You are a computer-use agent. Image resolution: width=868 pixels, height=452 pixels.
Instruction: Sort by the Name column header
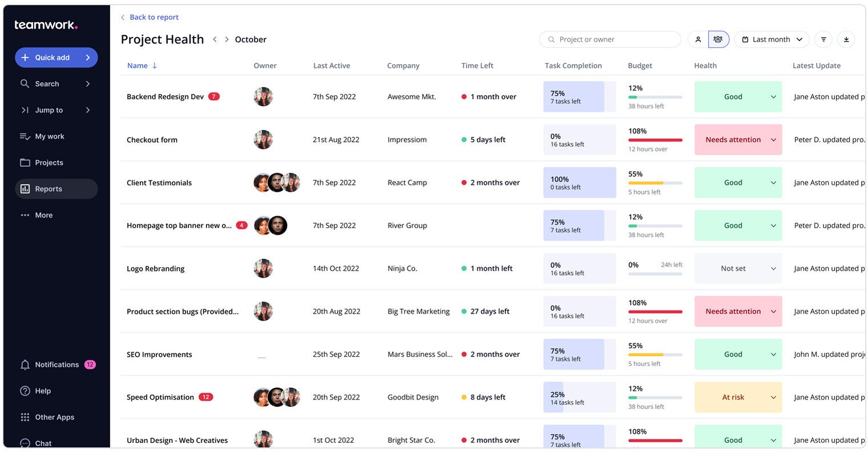point(142,66)
